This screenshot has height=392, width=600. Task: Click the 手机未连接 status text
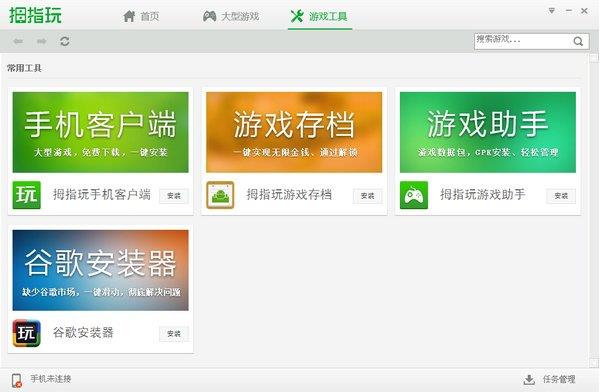pos(51,379)
